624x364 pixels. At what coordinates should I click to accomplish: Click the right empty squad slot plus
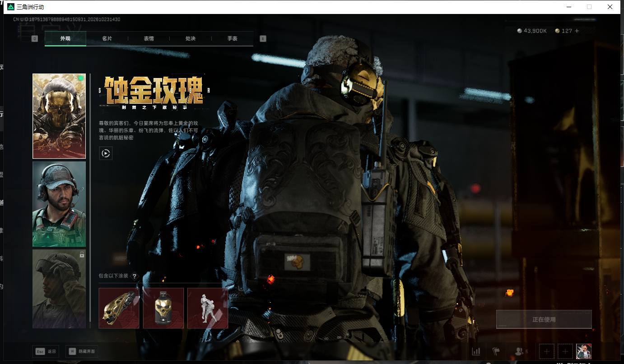(565, 351)
